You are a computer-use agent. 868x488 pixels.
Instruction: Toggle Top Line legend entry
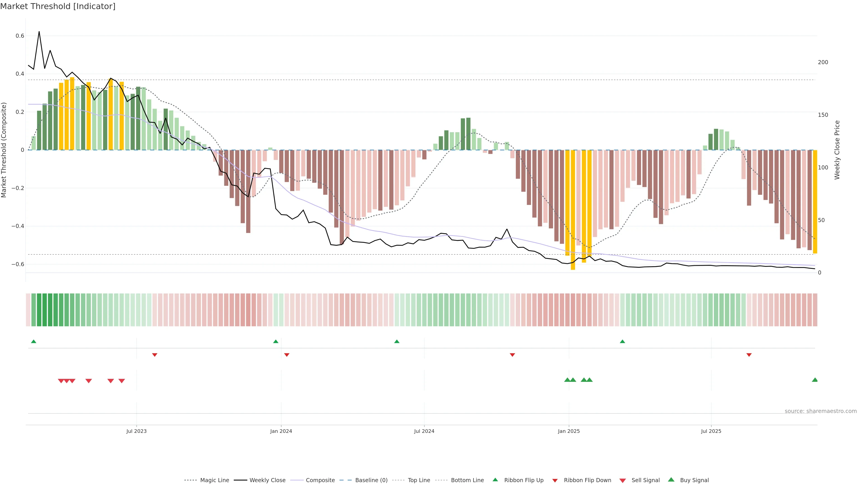click(419, 480)
